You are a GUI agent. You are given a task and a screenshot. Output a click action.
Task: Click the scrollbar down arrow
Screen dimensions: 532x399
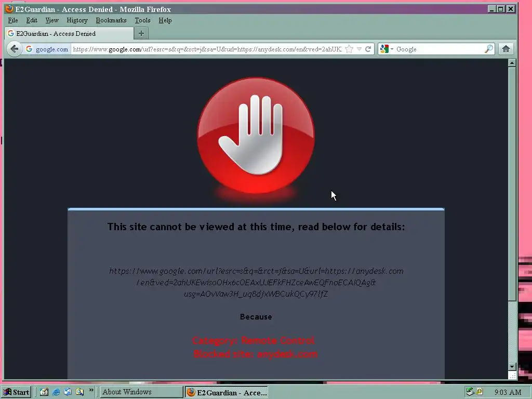[512, 366]
